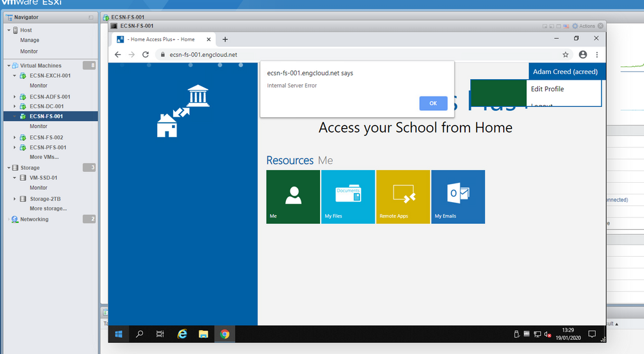Expand the ECSN-FS-002 VM node

point(14,138)
